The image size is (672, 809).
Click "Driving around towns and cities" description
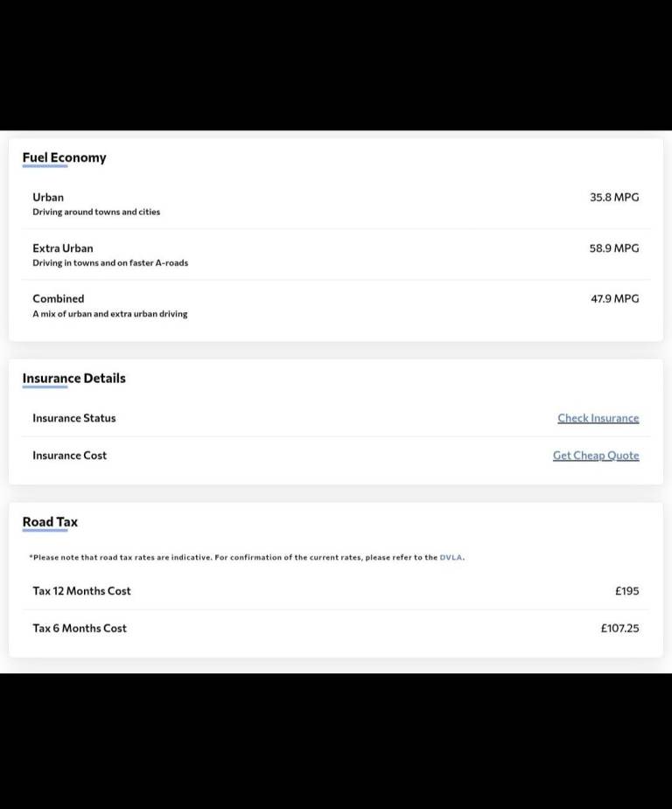[96, 212]
